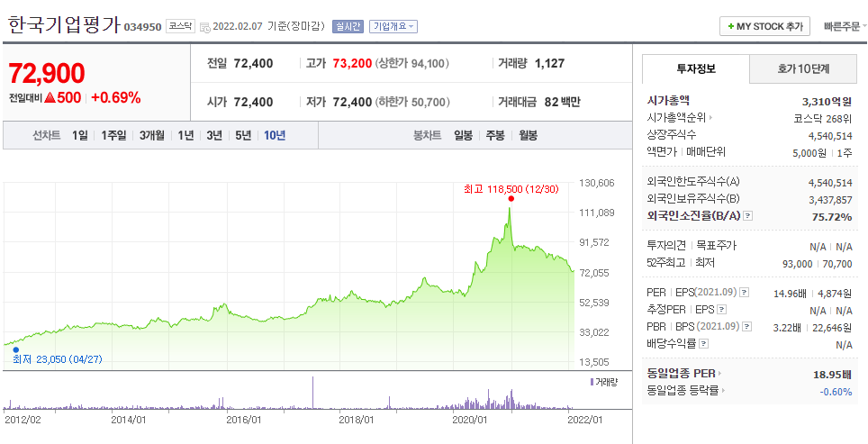Screen dimensions: 868x444
Task: Click the 3.22배 PBR value
Action: click(787, 327)
